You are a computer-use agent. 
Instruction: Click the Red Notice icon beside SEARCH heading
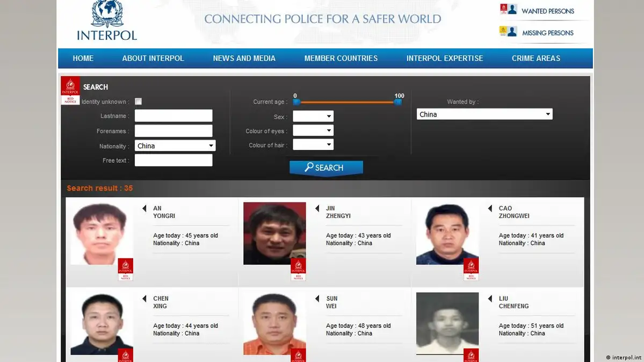tap(70, 90)
